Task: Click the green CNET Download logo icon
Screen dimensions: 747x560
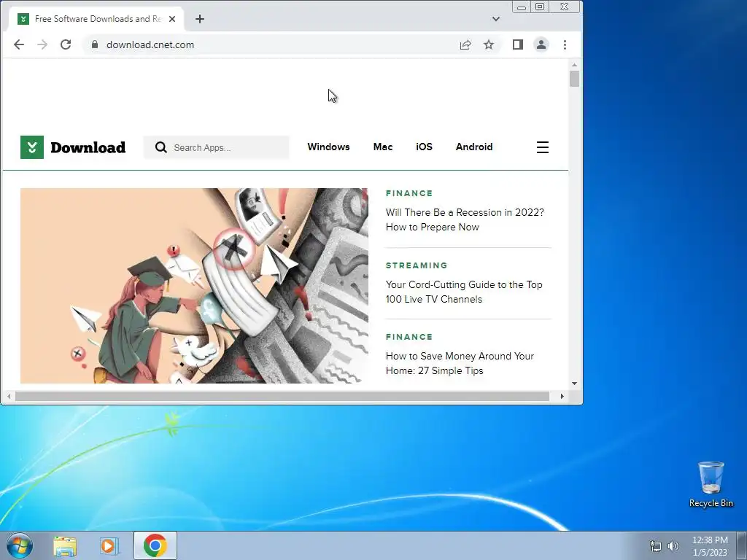Action: [x=32, y=147]
